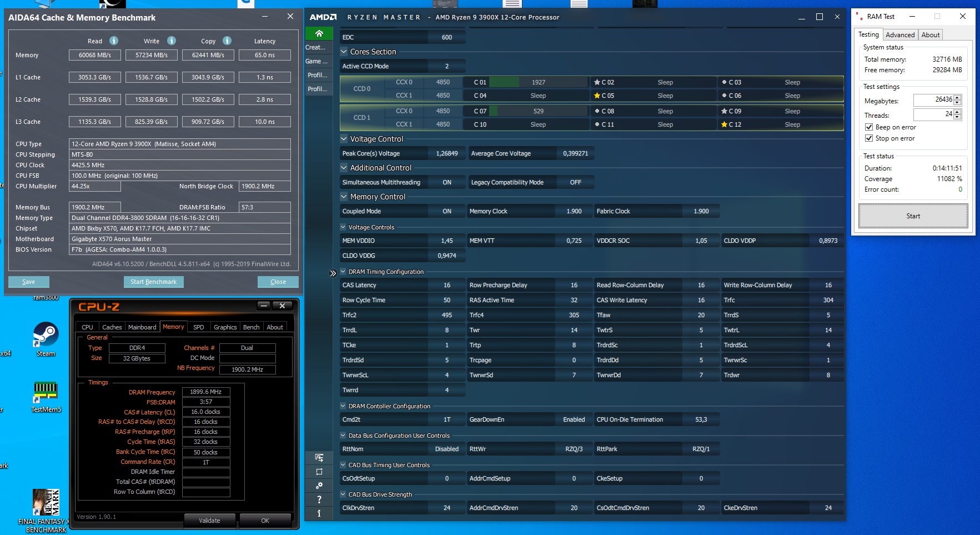980x535 pixels.
Task: Click the import/export icon in Ryzen Master sidebar
Action: tap(319, 458)
